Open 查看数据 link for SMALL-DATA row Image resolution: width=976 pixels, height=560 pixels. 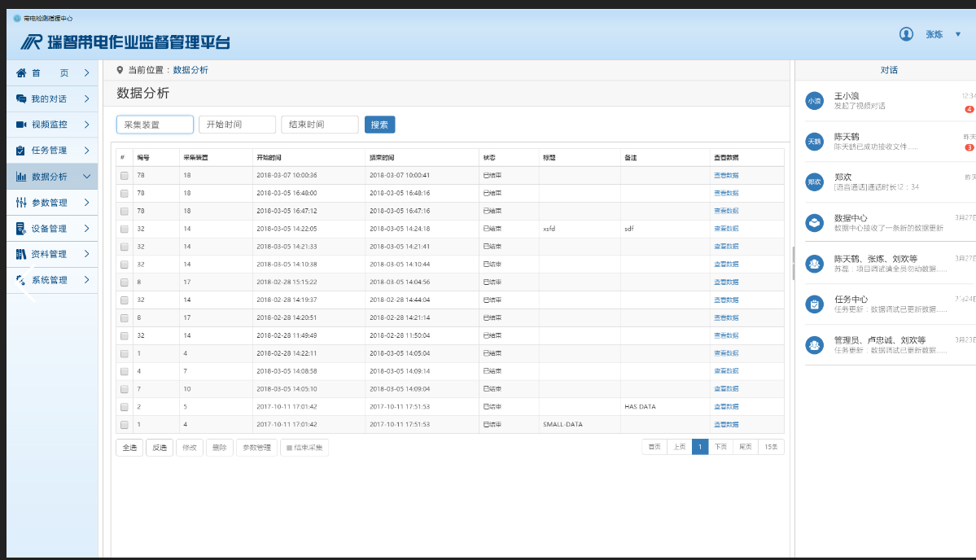726,425
